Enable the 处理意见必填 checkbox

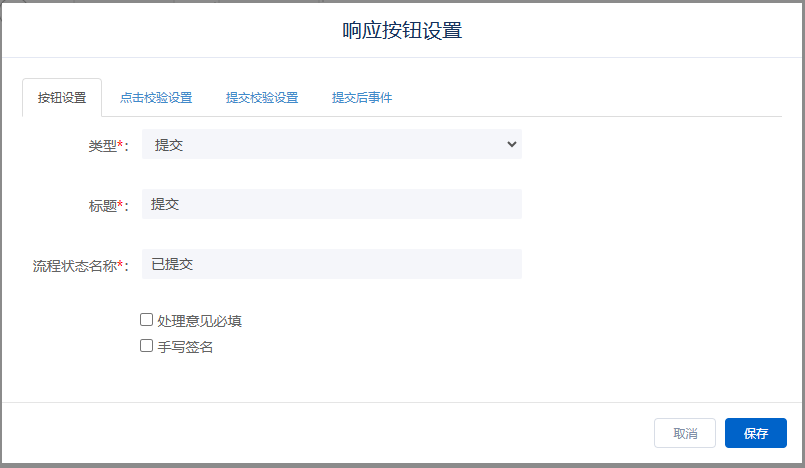147,320
